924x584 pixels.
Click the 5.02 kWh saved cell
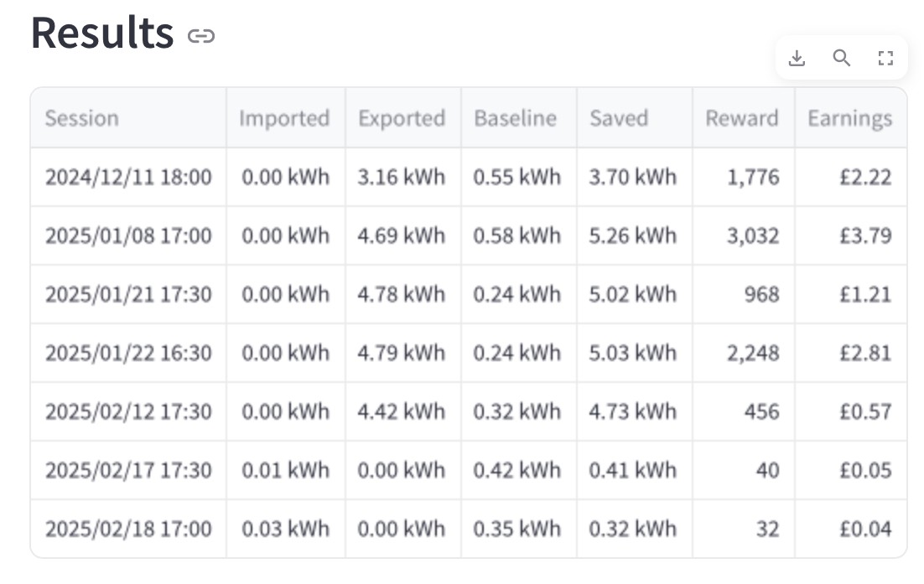[x=635, y=294]
